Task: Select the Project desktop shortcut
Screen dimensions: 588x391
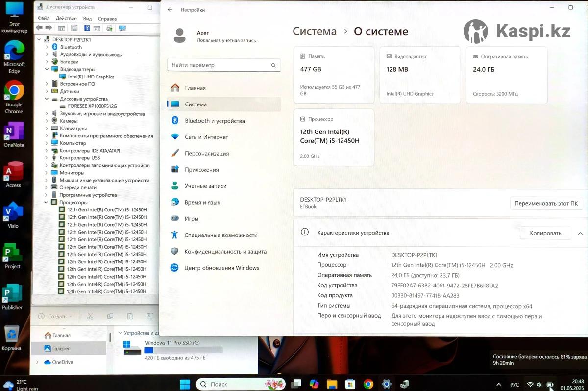Action: point(13,256)
